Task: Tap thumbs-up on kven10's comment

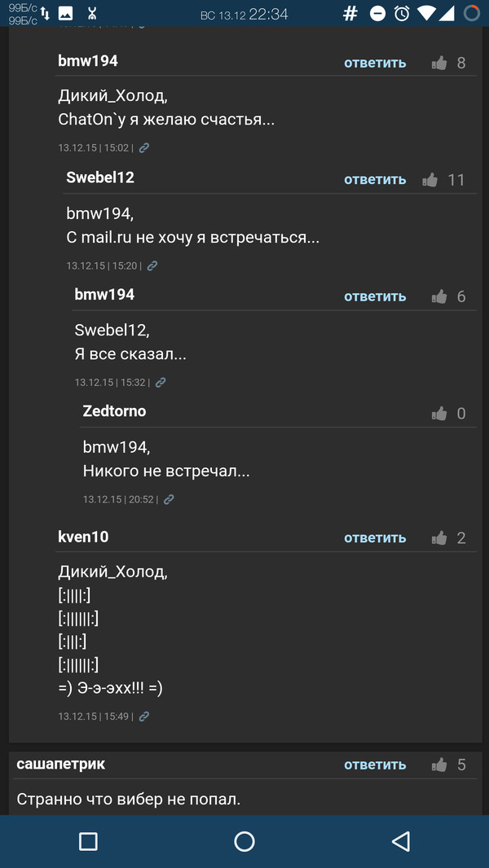Action: 439,538
